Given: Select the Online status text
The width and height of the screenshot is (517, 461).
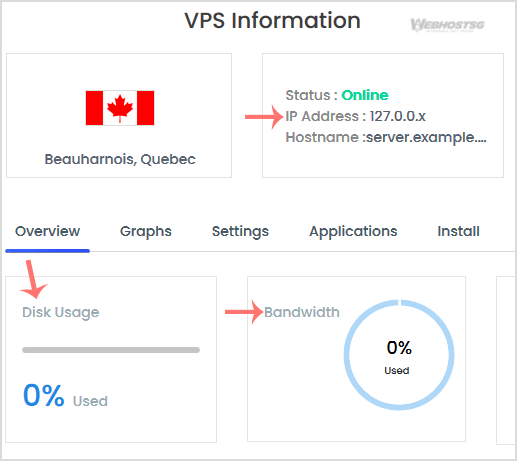Looking at the screenshot, I should pos(365,95).
